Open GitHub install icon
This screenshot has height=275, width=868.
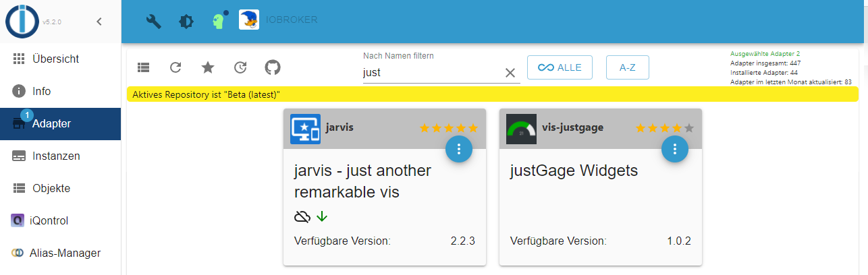[272, 67]
